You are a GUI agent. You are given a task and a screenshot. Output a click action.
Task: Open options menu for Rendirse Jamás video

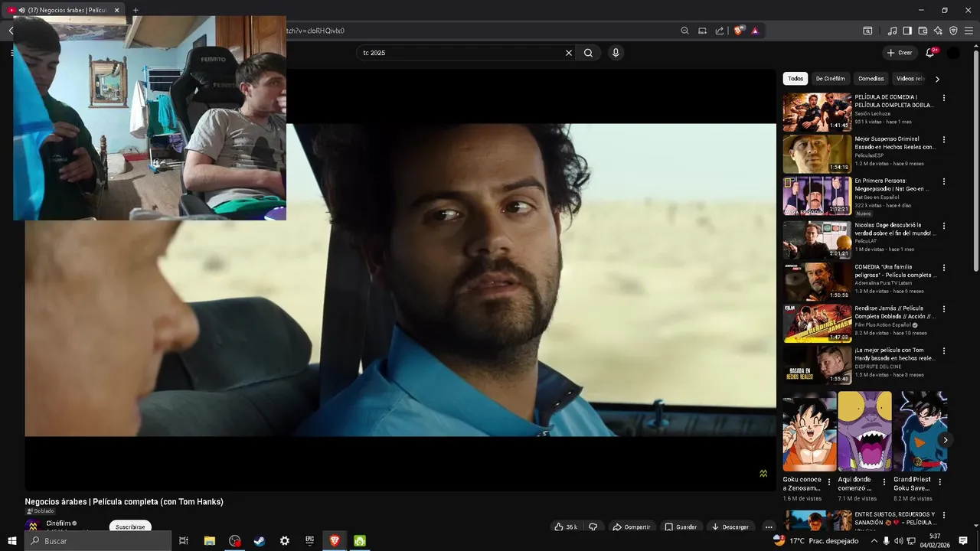(x=943, y=310)
